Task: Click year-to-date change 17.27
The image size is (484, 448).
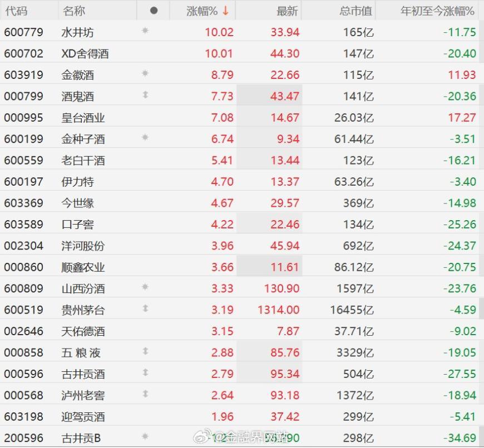Action: 462,118
